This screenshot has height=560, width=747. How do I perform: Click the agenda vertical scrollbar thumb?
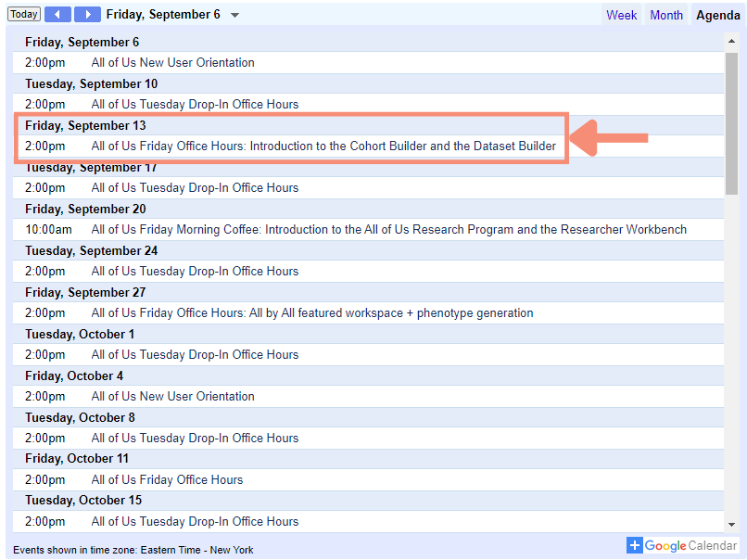tap(731, 123)
